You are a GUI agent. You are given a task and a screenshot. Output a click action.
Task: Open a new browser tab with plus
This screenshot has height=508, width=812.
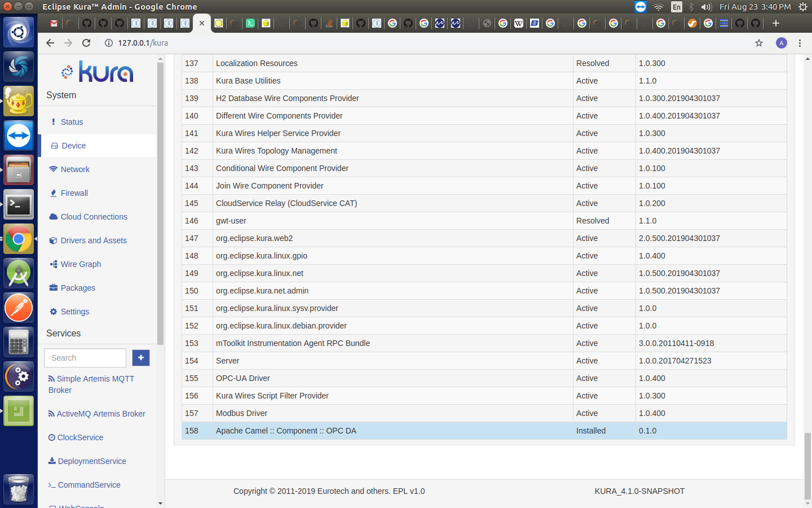coord(776,23)
